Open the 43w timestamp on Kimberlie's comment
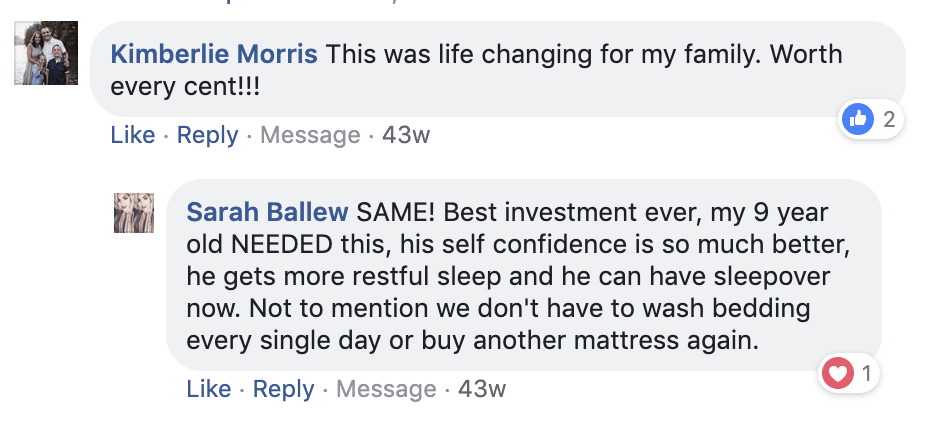 [406, 135]
